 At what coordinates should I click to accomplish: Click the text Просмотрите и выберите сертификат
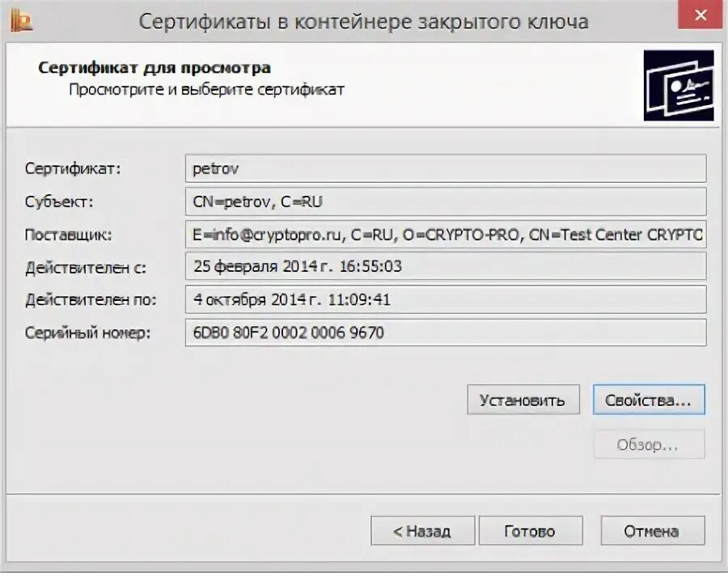(206, 89)
